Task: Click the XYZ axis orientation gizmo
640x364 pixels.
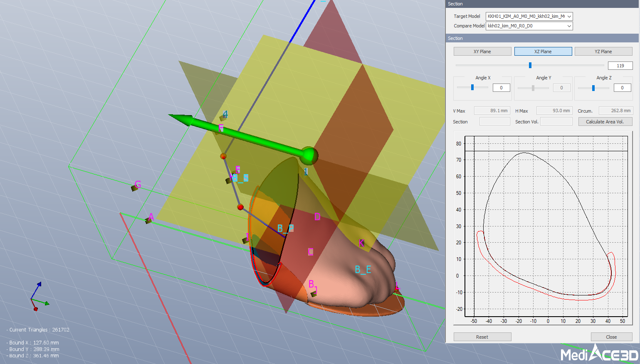Action: pyautogui.click(x=39, y=297)
